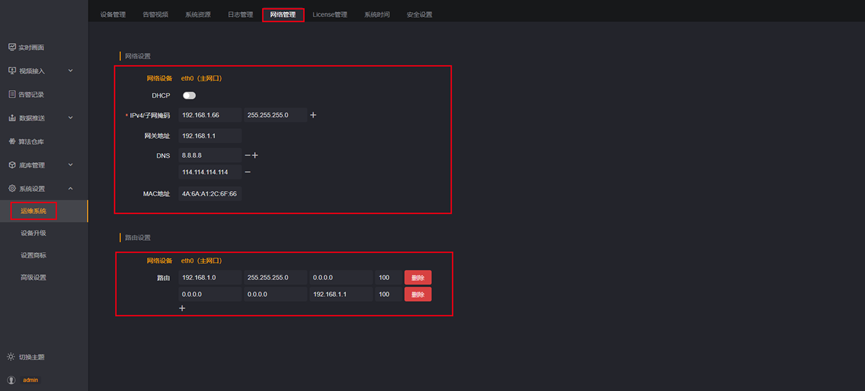Delete the 192.168.1.0 route row
This screenshot has height=391, width=865.
pyautogui.click(x=418, y=277)
